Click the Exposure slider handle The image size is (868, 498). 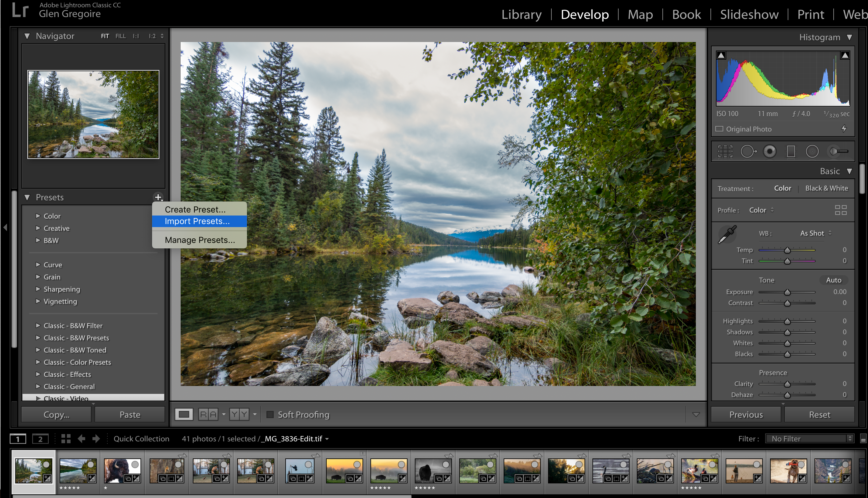(787, 292)
